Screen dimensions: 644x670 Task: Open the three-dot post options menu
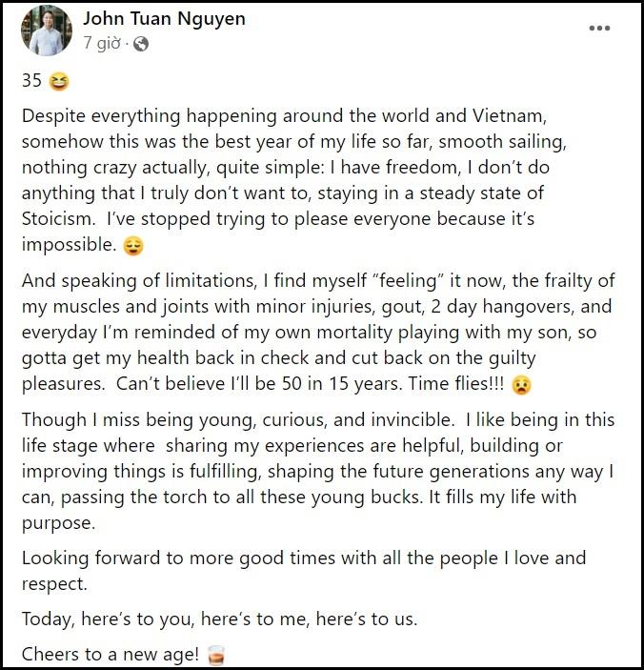tap(599, 29)
